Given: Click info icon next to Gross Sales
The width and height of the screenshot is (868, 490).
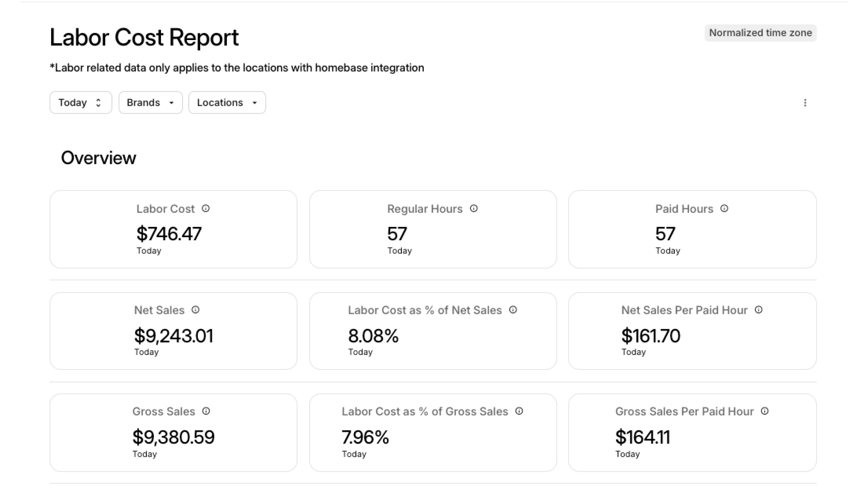Looking at the screenshot, I should click(206, 411).
